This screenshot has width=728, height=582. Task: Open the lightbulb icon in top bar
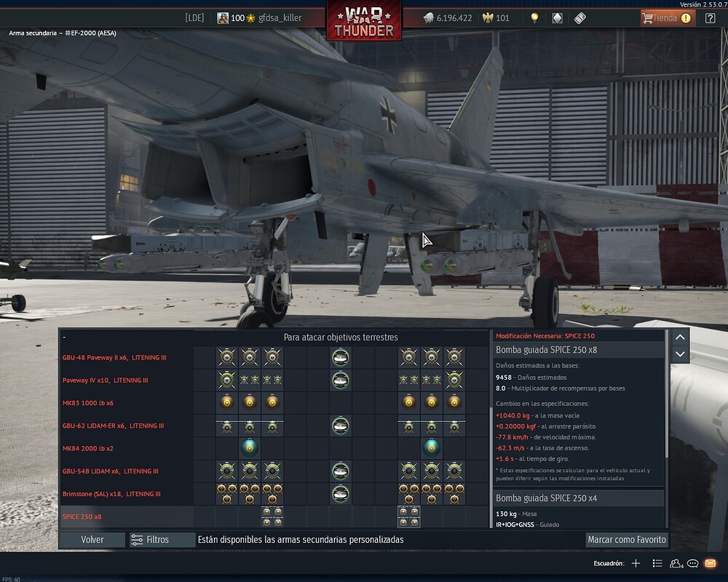(x=534, y=18)
